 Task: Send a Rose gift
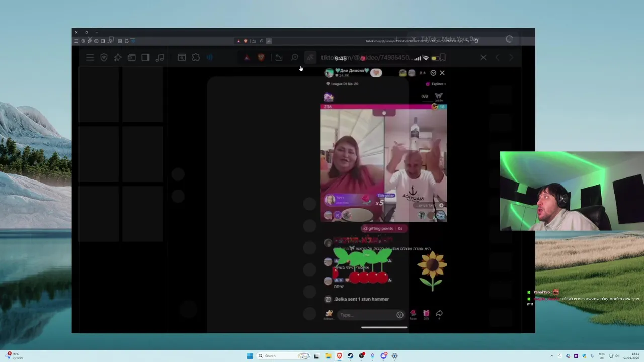tap(413, 315)
